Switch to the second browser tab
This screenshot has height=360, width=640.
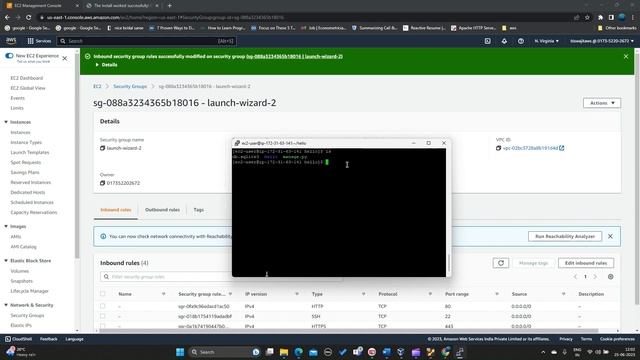(x=122, y=6)
